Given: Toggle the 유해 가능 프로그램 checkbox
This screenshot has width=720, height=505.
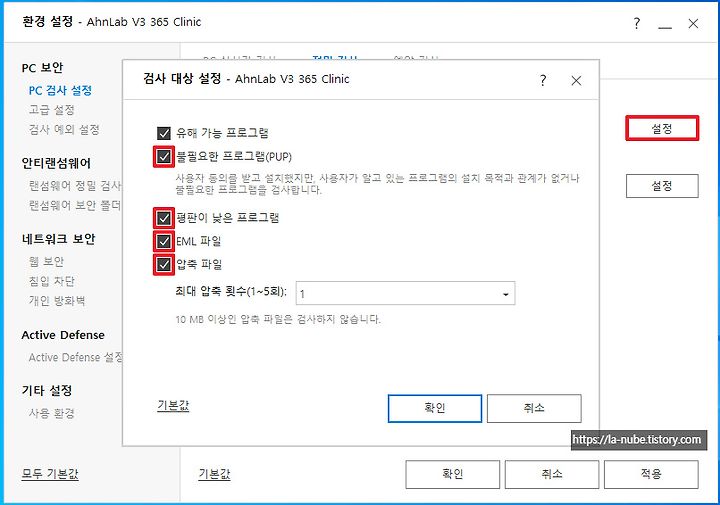Looking at the screenshot, I should tap(164, 134).
